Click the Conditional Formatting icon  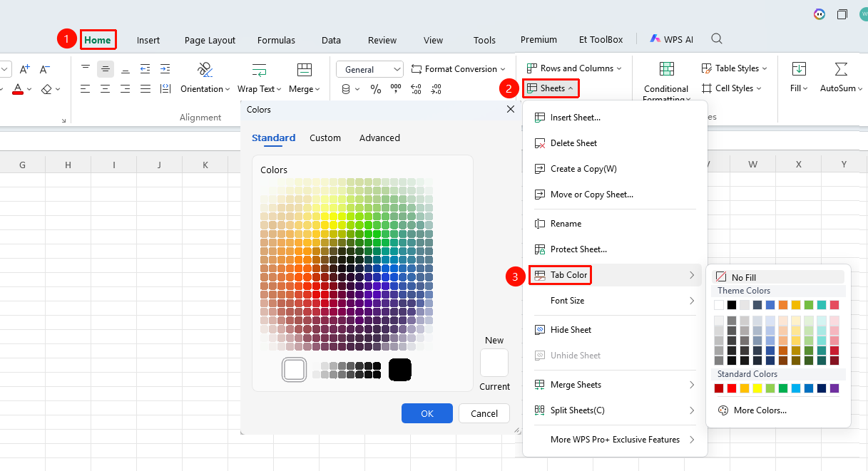(667, 69)
